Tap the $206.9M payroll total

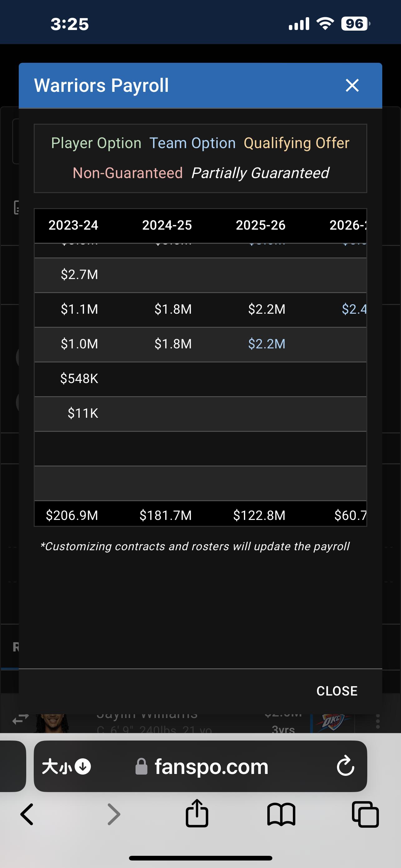point(72,515)
